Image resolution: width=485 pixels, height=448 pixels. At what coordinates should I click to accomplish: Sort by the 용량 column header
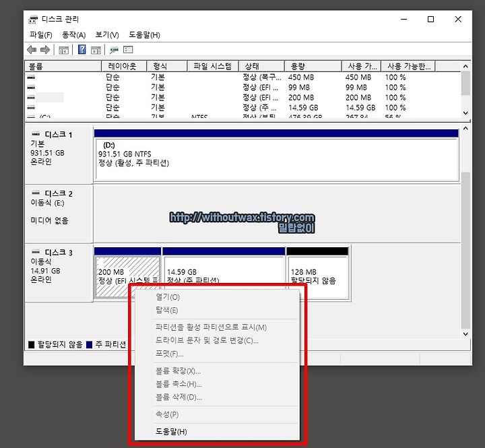pos(313,66)
